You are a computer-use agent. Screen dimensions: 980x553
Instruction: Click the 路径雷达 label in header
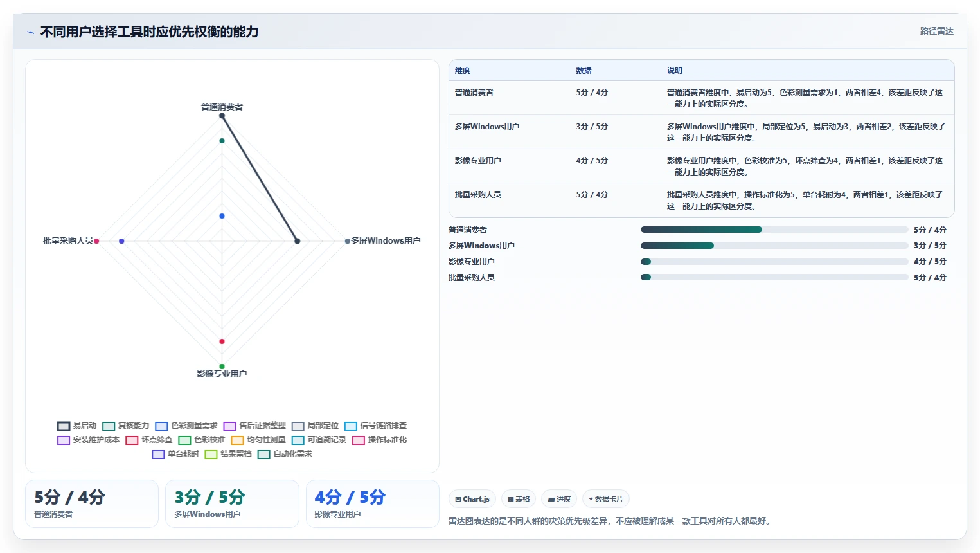point(936,31)
